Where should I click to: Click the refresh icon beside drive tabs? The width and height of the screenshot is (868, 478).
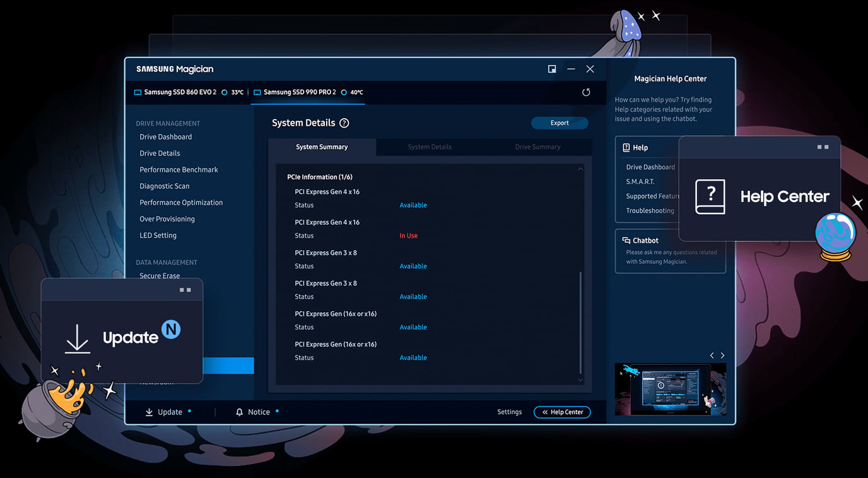point(586,92)
